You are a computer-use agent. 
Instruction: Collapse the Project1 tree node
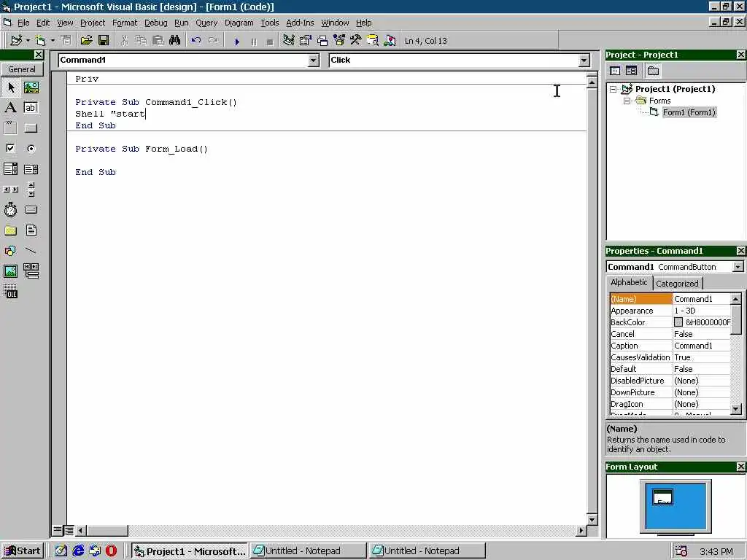point(613,89)
